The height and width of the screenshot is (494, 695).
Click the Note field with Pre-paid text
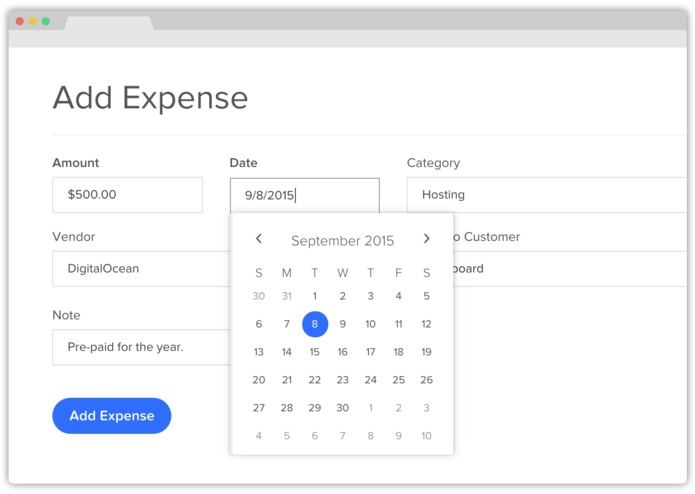coord(141,347)
